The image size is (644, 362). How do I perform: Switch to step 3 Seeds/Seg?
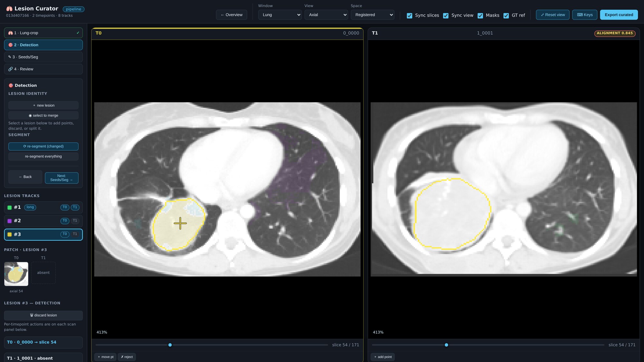coord(43,57)
